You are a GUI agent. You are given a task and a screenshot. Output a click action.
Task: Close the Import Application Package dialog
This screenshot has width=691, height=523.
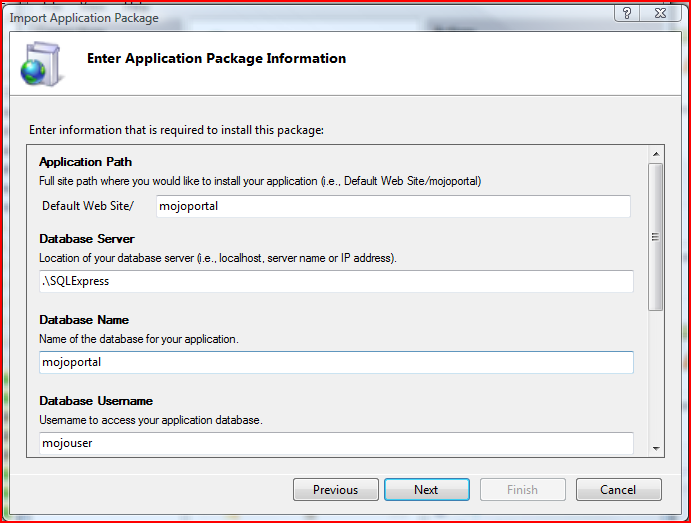click(660, 13)
